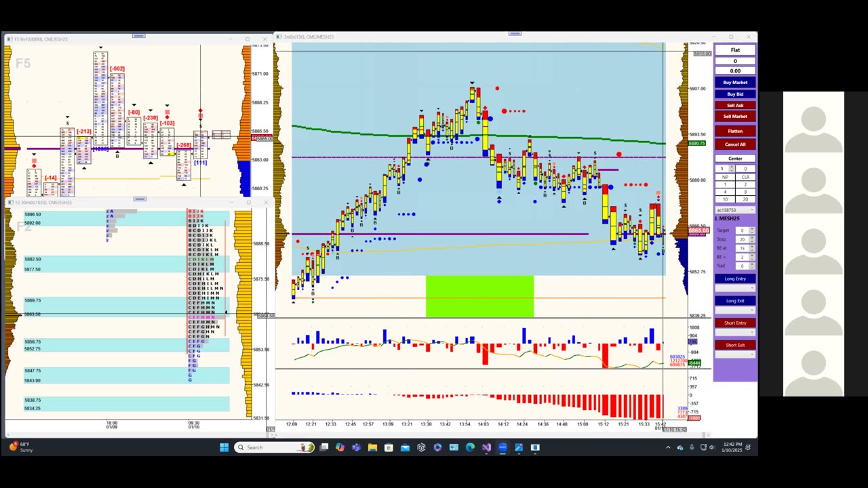This screenshot has height=488, width=868.
Task: Click the 5834.25 level in the F2 window
Action: (33, 408)
